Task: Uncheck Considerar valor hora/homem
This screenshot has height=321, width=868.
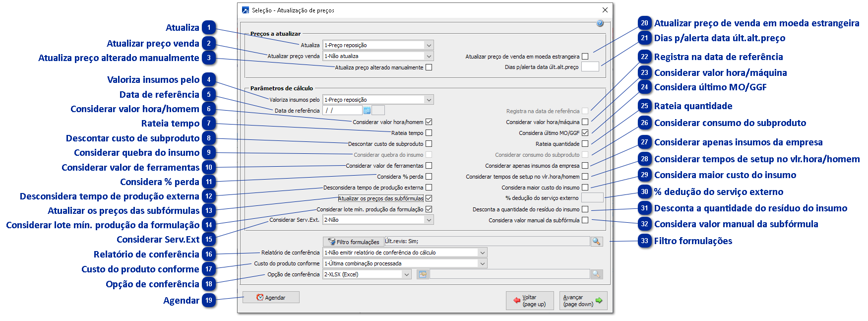Action: [429, 122]
